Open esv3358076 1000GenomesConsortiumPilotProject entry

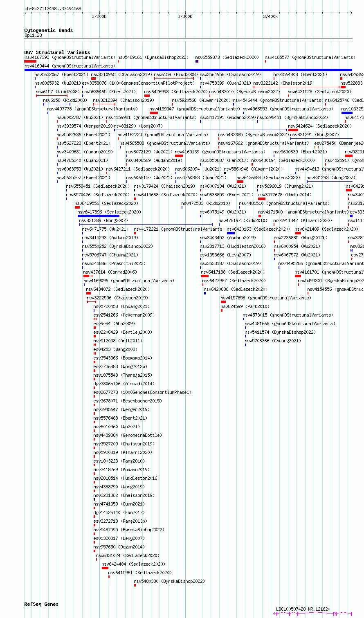[138, 83]
